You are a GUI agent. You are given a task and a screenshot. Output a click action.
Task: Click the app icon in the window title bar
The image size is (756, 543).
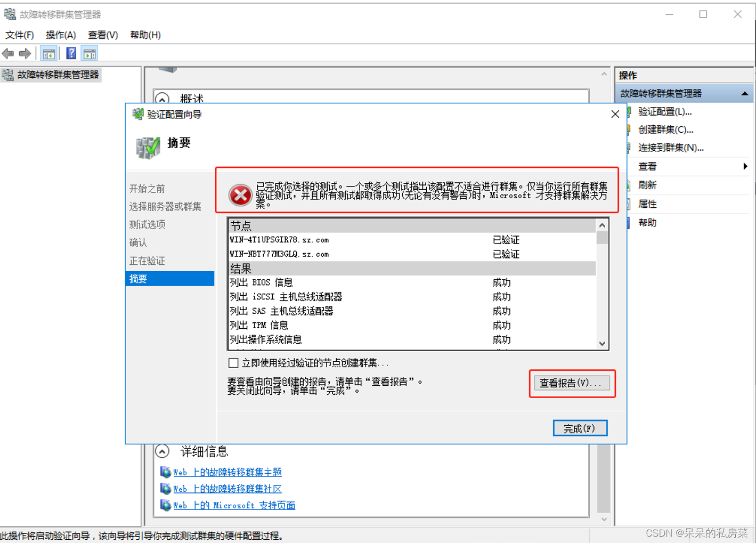10,14
